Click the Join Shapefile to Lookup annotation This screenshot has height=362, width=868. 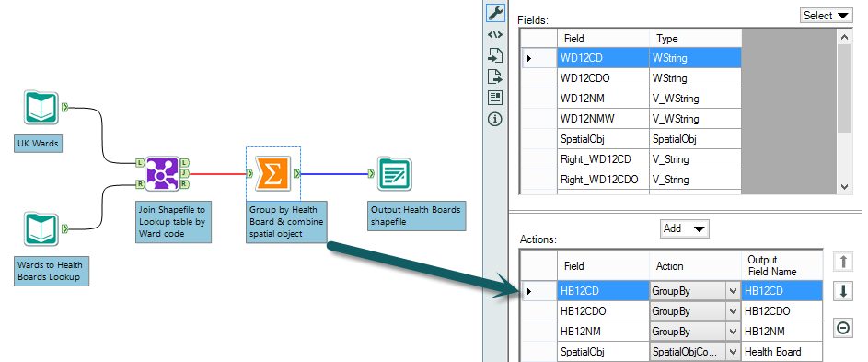174,222
